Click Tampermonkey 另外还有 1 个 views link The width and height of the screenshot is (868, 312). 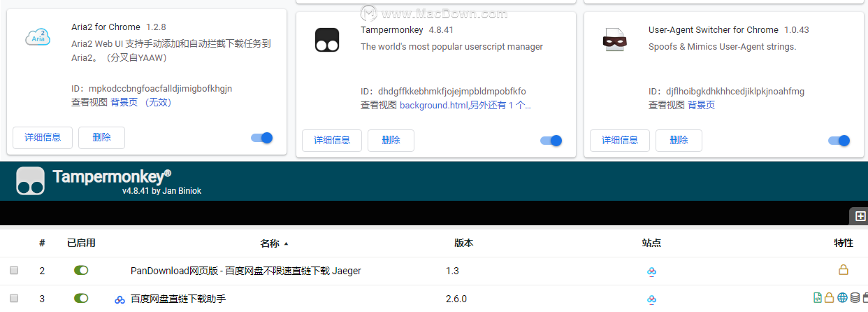pos(500,105)
